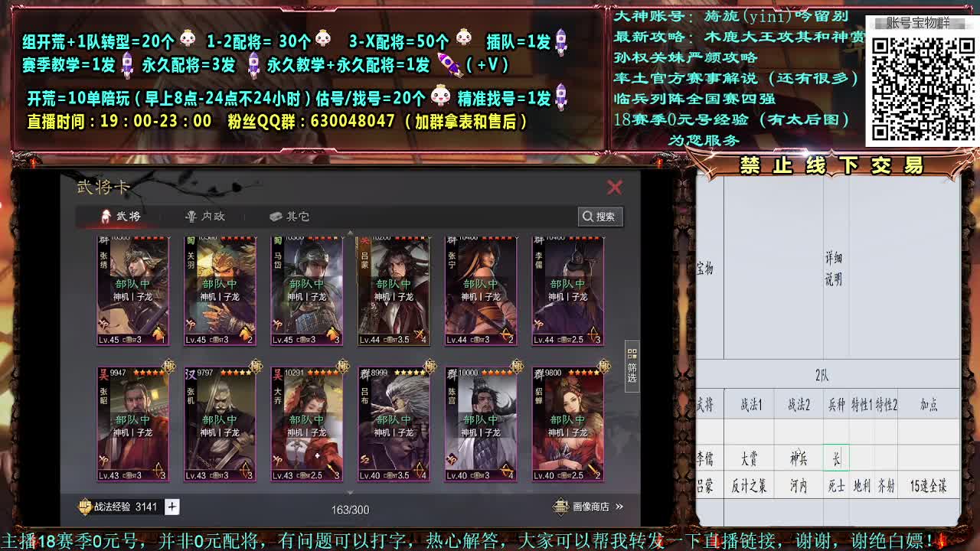Click the corner badge on 张昭's card
Viewport: 980px width, 551px height.
click(x=168, y=367)
